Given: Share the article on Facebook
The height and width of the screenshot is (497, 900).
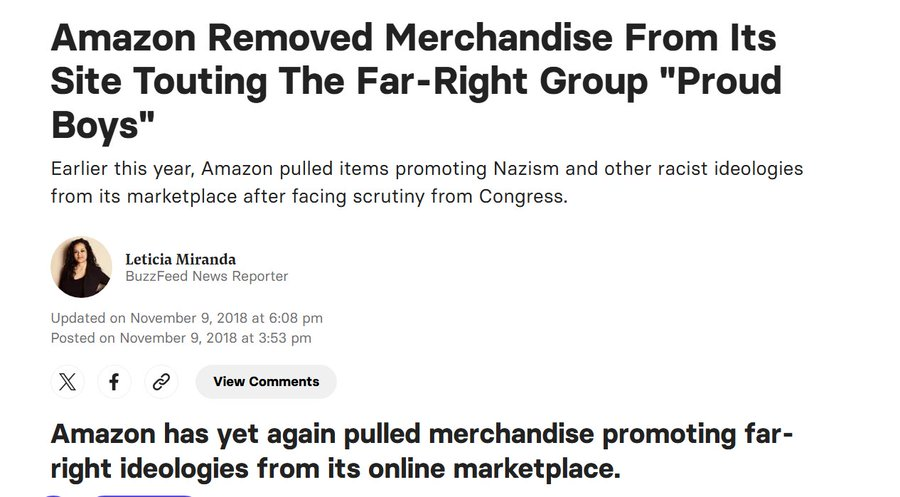Looking at the screenshot, I should (x=114, y=381).
